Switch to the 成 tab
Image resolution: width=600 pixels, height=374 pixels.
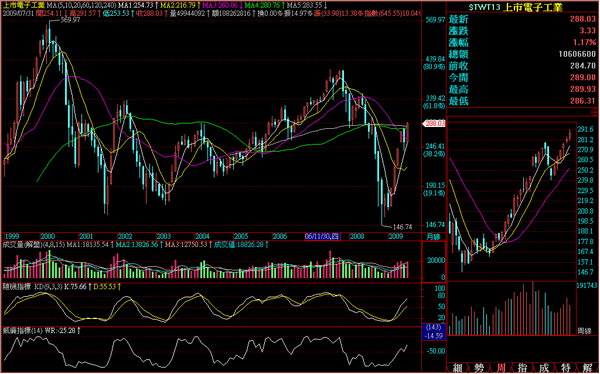point(544,368)
